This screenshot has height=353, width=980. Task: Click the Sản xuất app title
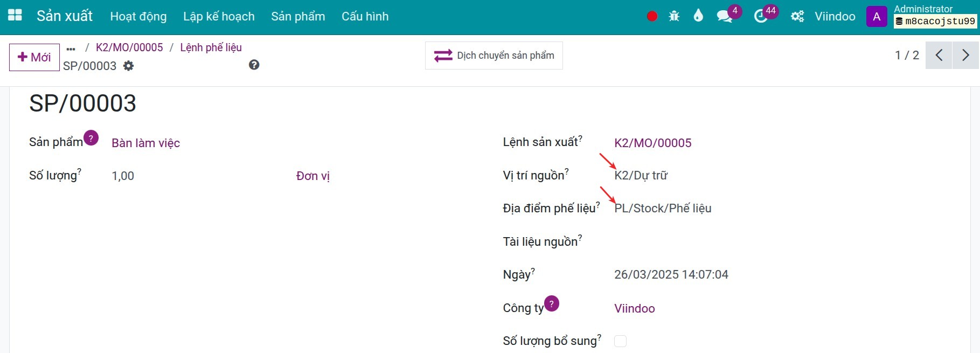[65, 16]
